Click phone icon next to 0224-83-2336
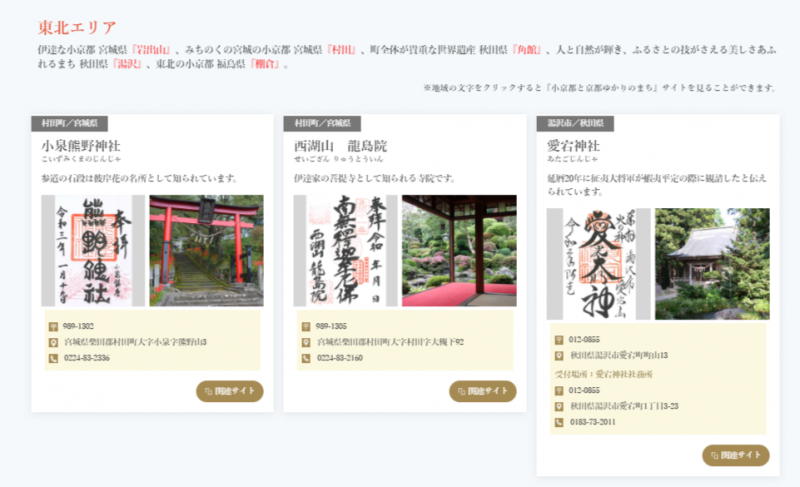Viewport: 800px width, 487px height. pos(53,358)
